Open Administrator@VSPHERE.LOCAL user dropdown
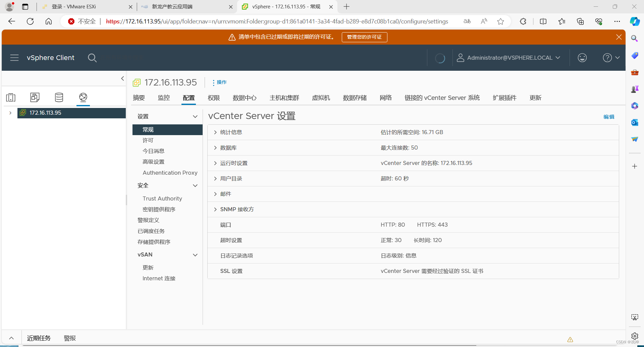The height and width of the screenshot is (347, 644). [509, 58]
